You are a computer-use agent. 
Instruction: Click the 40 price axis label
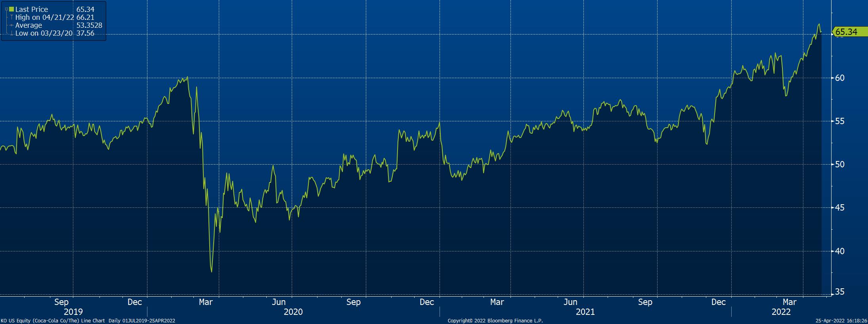coord(839,251)
